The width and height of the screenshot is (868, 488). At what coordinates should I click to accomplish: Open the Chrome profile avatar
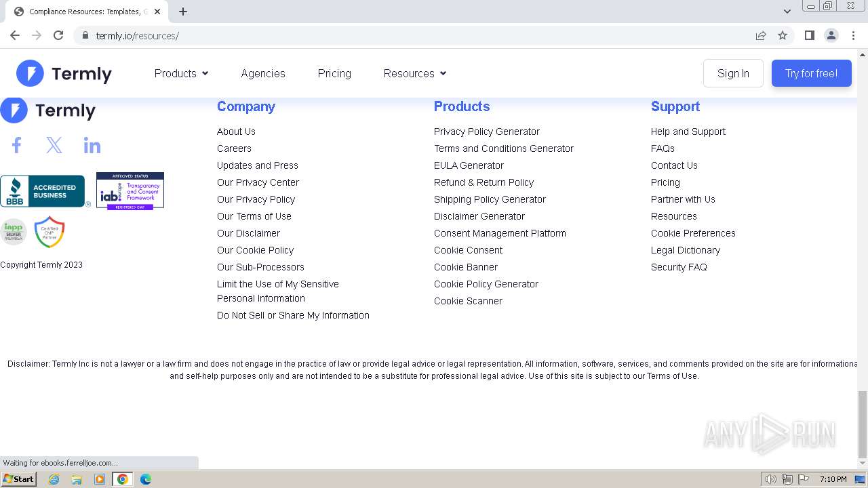click(x=831, y=35)
